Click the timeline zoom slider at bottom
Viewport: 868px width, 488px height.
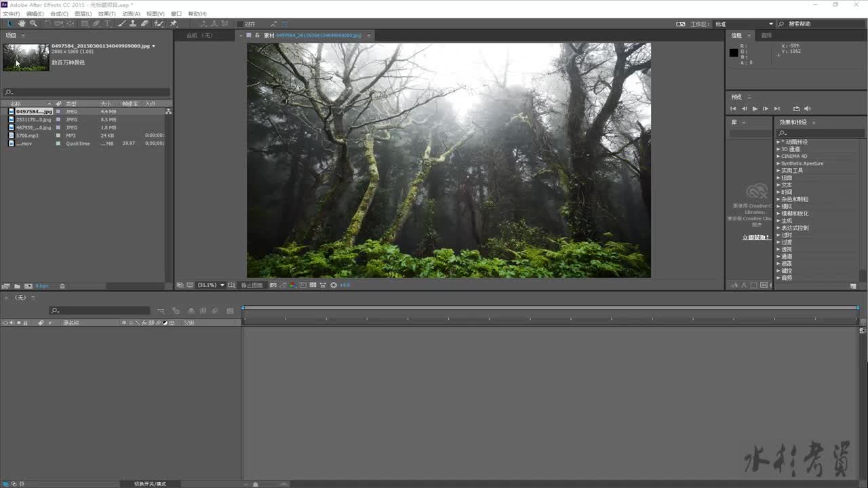pos(255,484)
